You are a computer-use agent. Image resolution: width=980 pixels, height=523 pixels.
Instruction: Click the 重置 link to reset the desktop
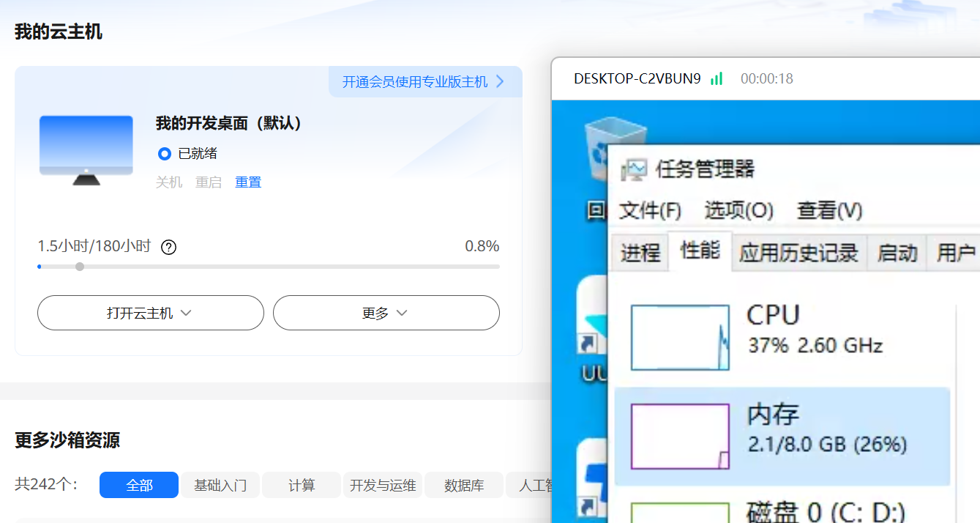(x=247, y=182)
